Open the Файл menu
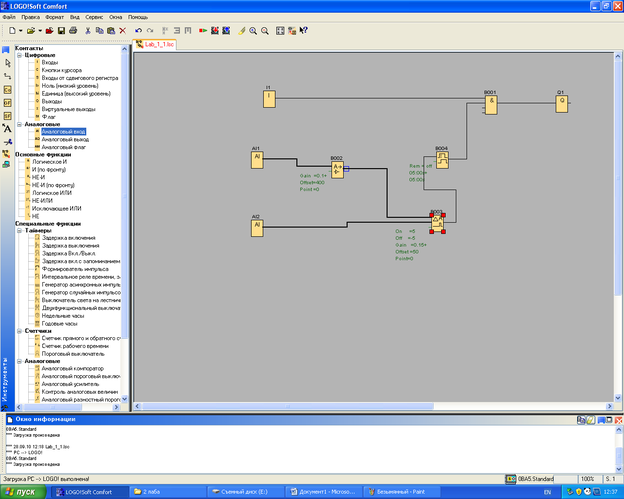 10,17
